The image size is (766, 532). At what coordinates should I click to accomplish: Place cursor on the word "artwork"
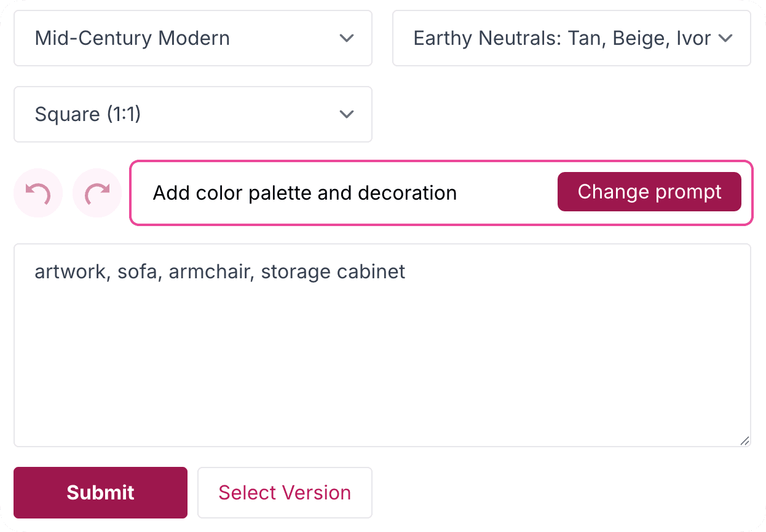(x=71, y=272)
